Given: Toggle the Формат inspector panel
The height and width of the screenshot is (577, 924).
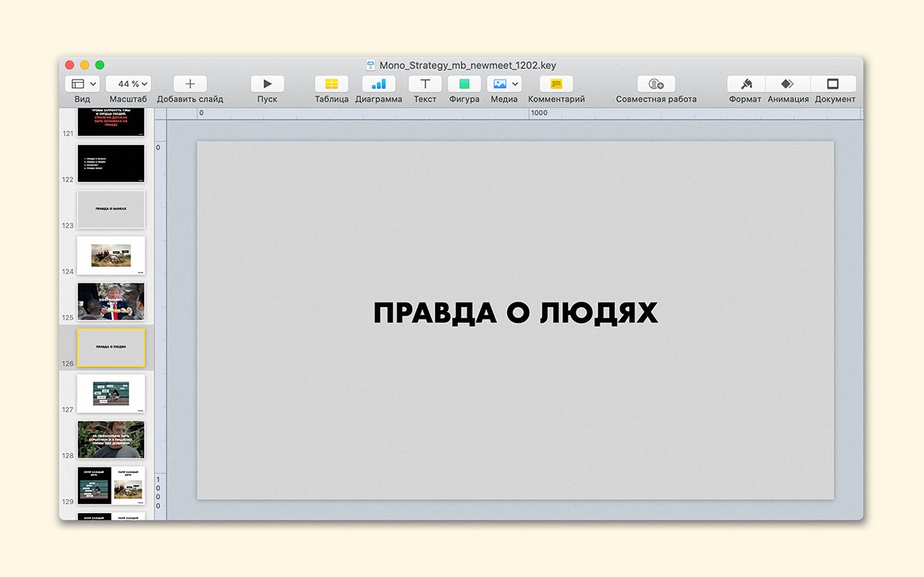Looking at the screenshot, I should click(745, 84).
